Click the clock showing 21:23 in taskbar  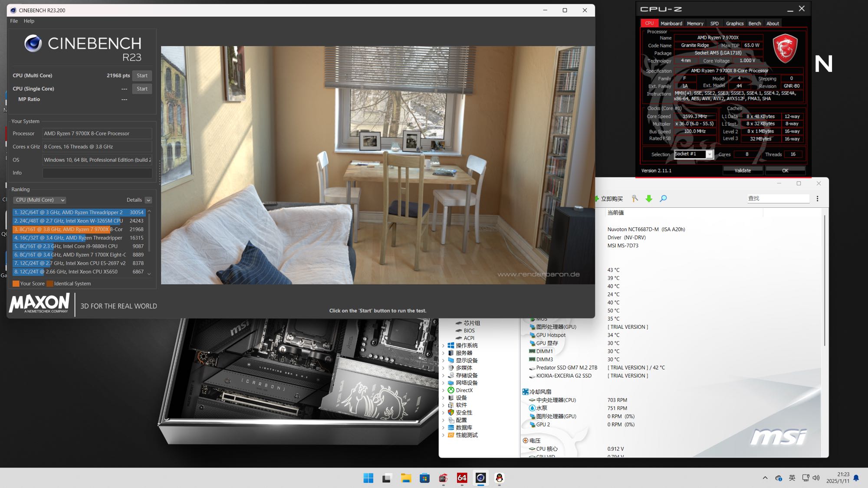(843, 475)
